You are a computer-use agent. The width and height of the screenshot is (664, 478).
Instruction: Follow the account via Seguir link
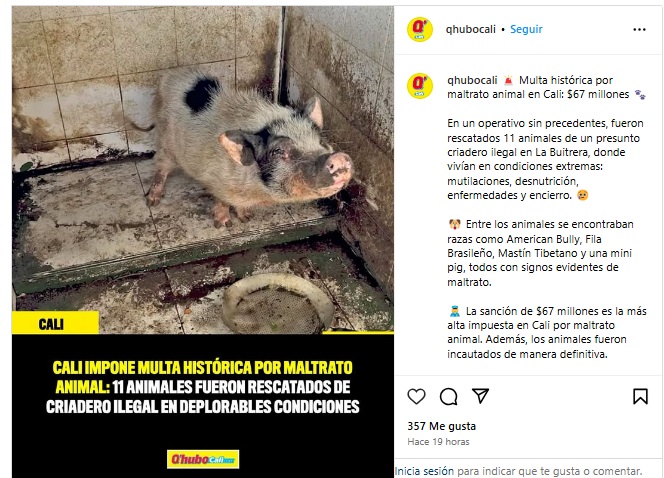526,29
